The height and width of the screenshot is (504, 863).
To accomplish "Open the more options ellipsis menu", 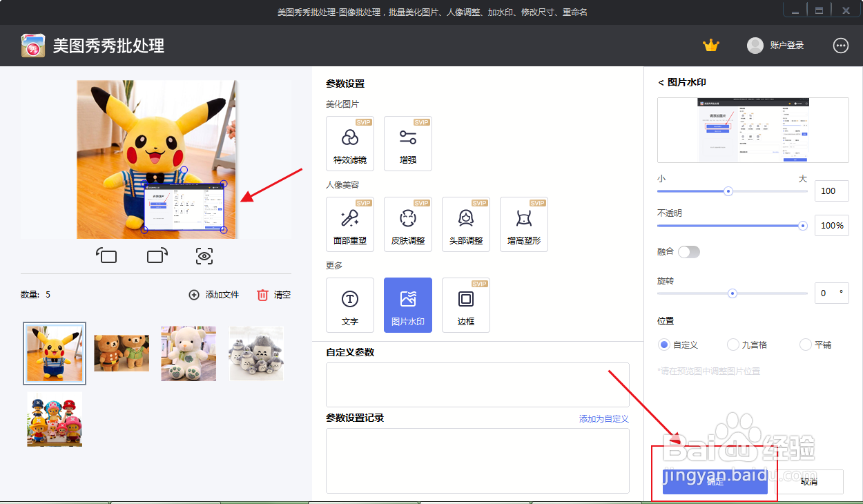I will 841,46.
